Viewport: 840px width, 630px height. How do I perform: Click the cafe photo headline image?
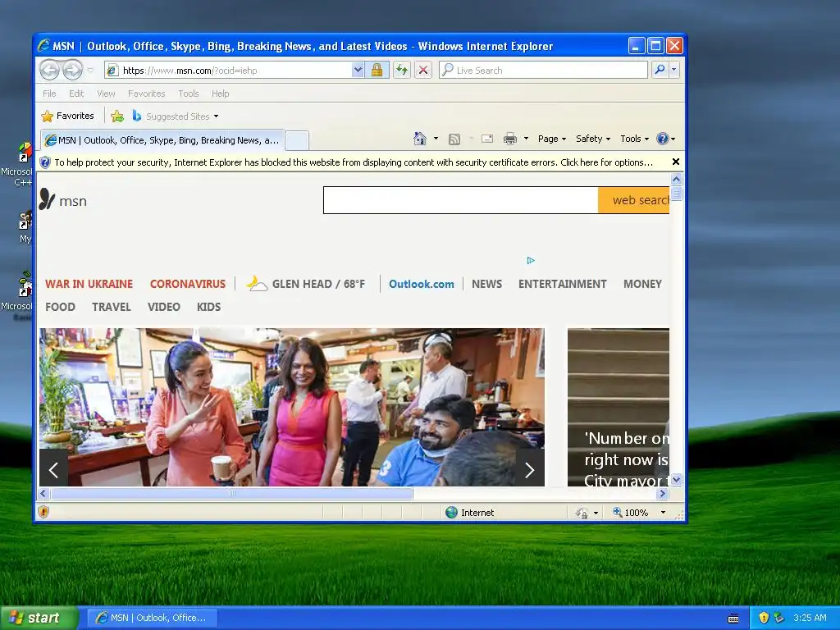tap(292, 407)
